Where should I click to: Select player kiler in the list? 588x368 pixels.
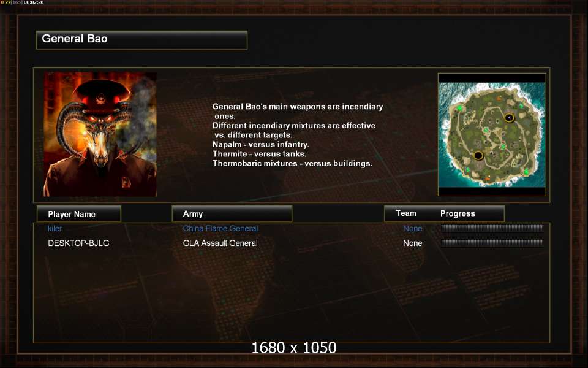click(x=55, y=228)
